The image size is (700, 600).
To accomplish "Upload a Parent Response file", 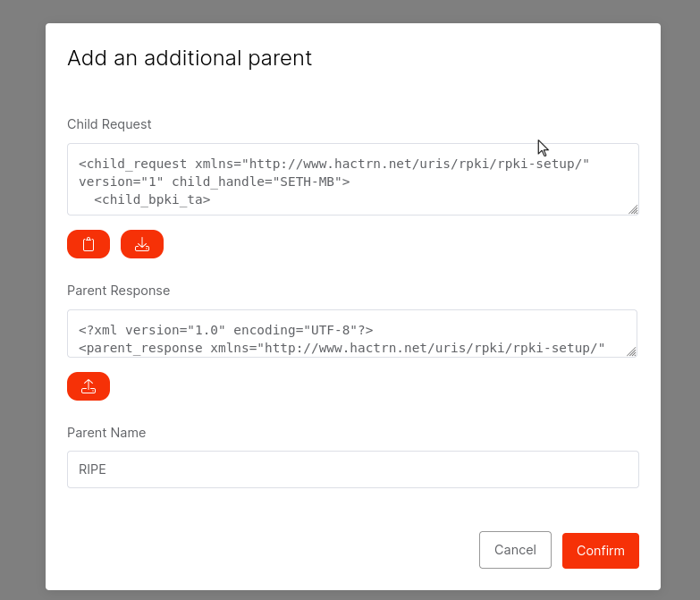I will tap(89, 386).
